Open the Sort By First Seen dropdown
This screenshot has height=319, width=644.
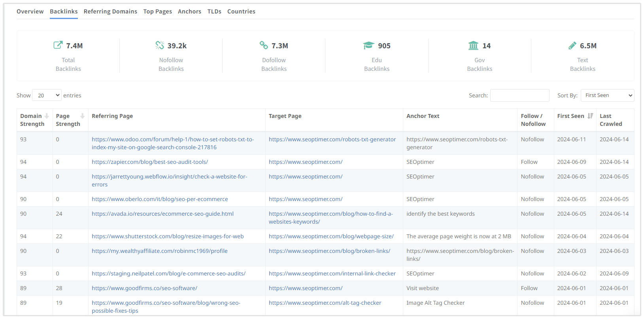[x=607, y=95]
